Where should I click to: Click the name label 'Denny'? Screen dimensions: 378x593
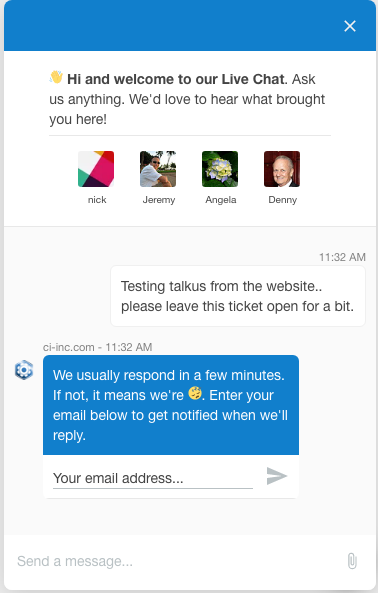[x=283, y=200]
